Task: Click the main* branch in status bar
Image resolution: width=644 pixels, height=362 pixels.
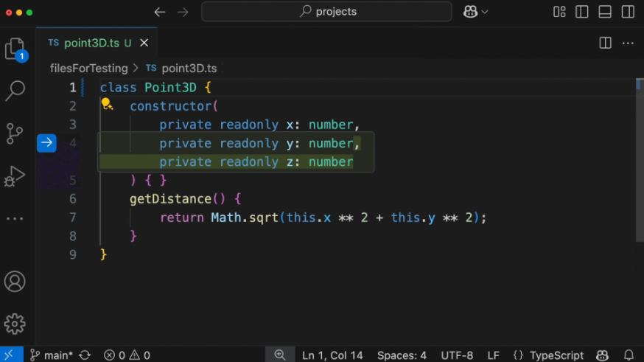Action: point(52,355)
